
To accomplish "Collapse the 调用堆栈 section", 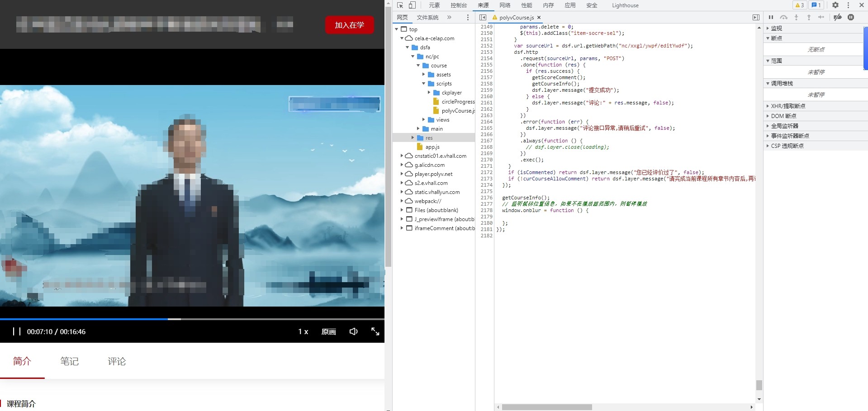I will (782, 83).
